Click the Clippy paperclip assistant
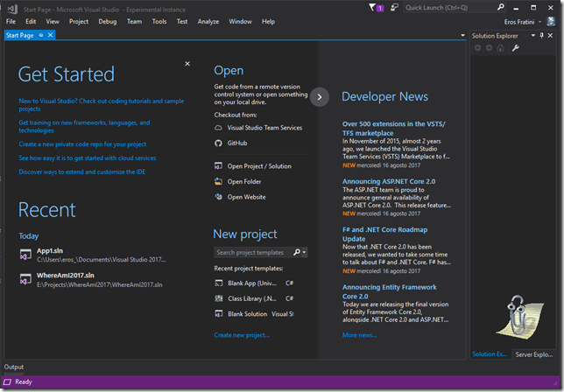The image size is (564, 392). point(519,318)
